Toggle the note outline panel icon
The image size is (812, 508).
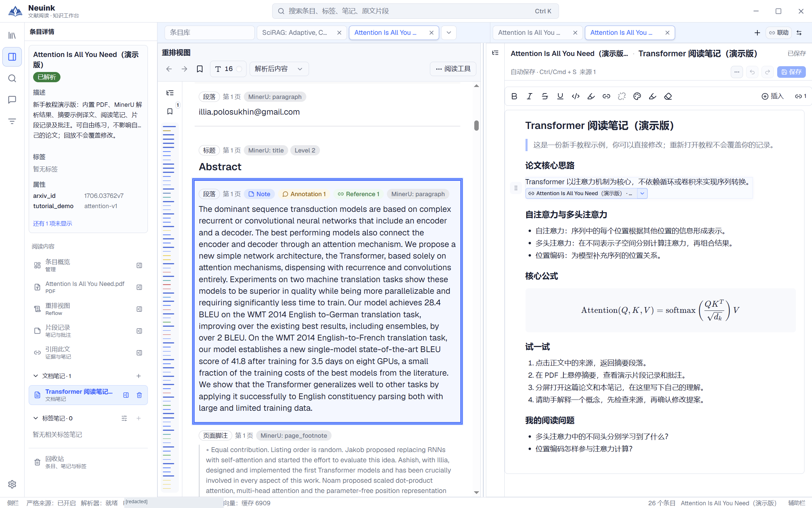coord(495,53)
